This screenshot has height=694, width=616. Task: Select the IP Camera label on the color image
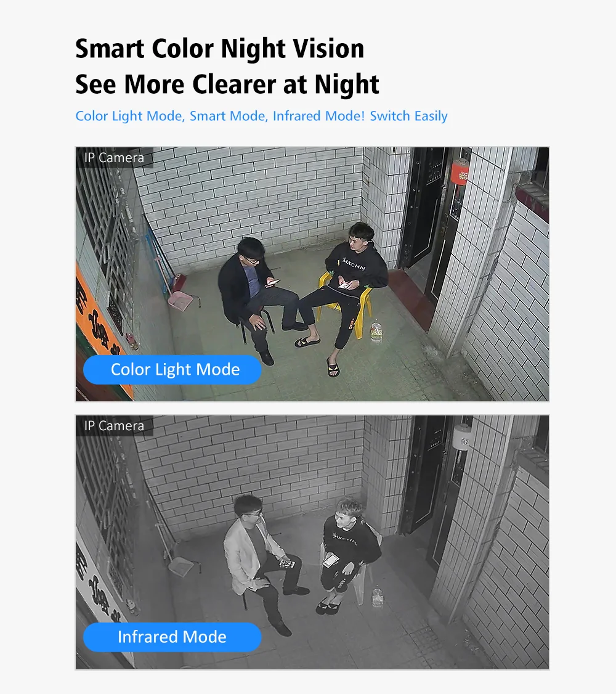coord(114,158)
